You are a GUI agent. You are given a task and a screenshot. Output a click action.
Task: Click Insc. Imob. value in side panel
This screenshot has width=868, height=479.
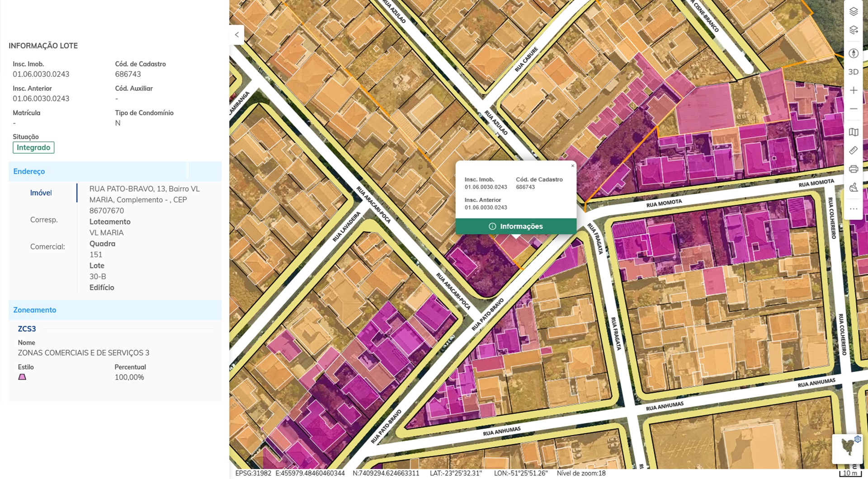pyautogui.click(x=41, y=74)
